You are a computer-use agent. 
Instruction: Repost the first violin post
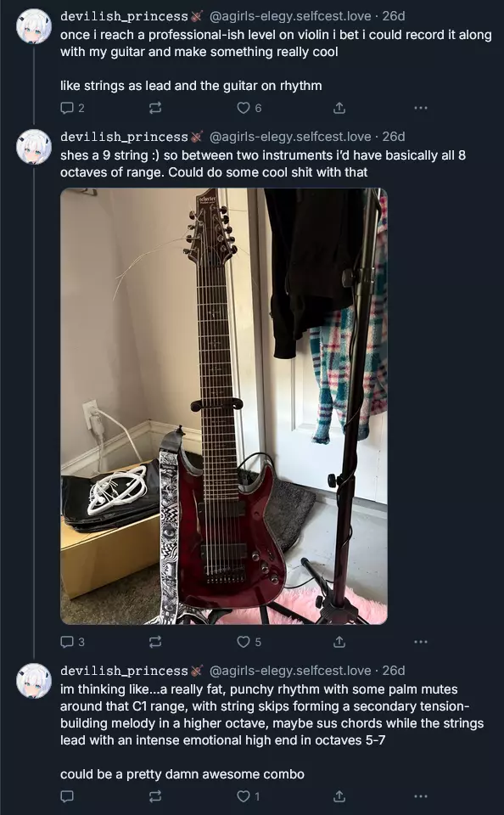154,108
